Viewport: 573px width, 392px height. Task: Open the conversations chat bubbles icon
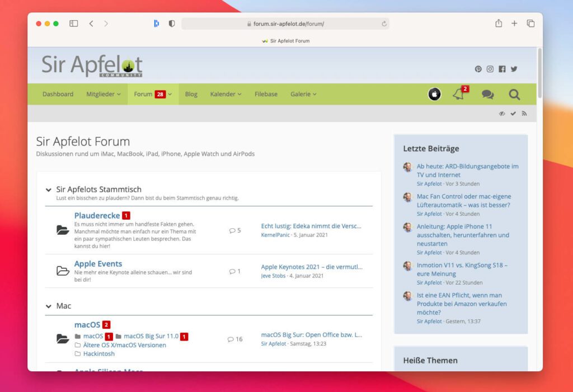(x=487, y=95)
